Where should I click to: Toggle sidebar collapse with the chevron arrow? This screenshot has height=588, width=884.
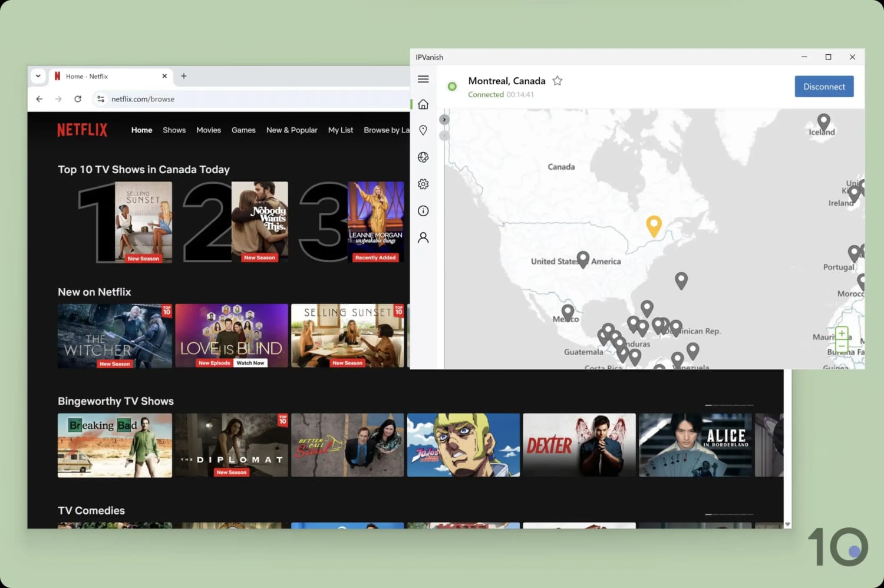444,119
